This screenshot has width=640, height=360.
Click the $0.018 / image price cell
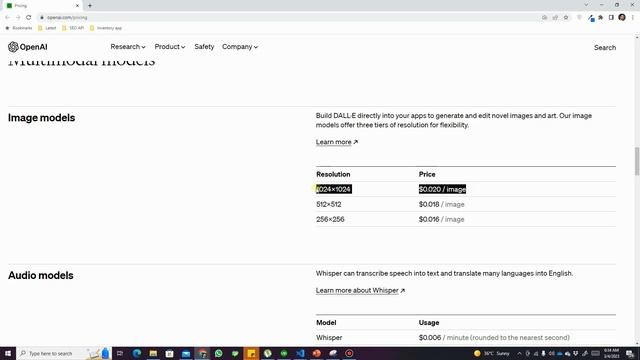[x=442, y=204]
